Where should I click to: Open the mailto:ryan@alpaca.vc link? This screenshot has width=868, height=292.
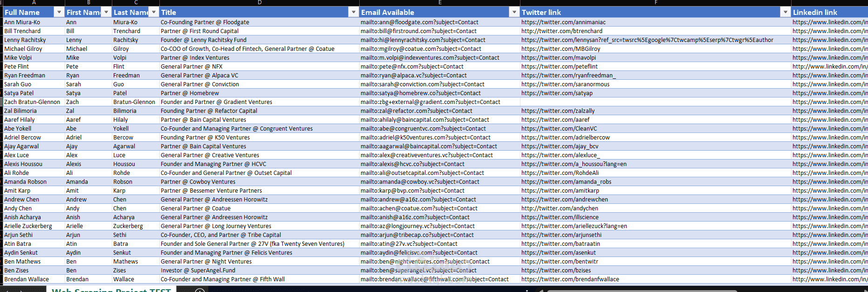(413, 75)
